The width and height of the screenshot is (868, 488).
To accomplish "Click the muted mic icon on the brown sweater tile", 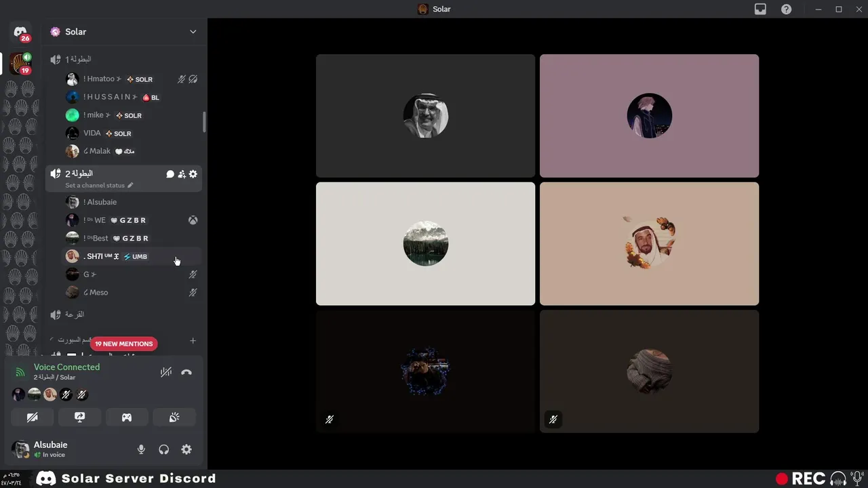I will [x=553, y=420].
